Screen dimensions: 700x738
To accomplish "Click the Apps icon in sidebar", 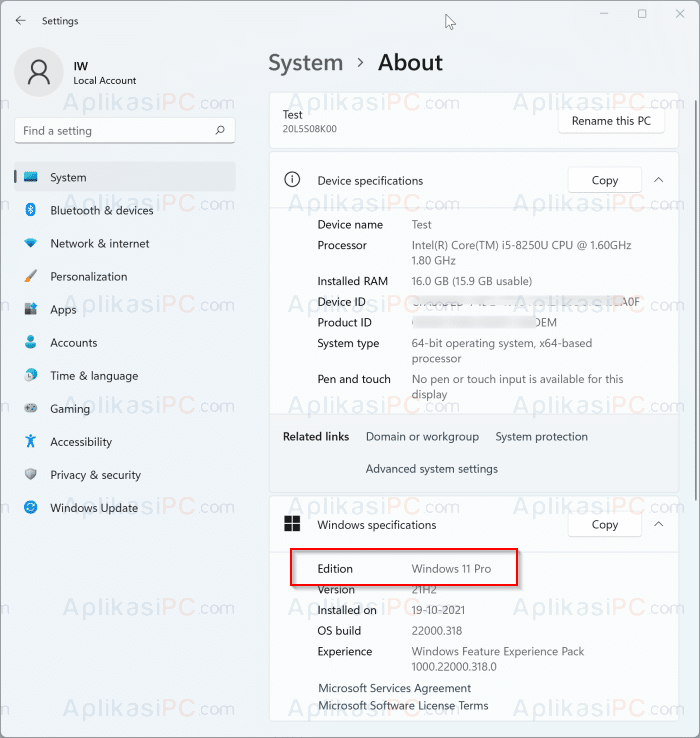I will (x=31, y=309).
